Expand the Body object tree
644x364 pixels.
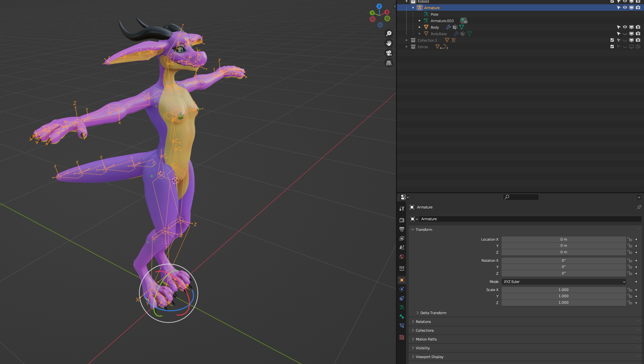[420, 27]
